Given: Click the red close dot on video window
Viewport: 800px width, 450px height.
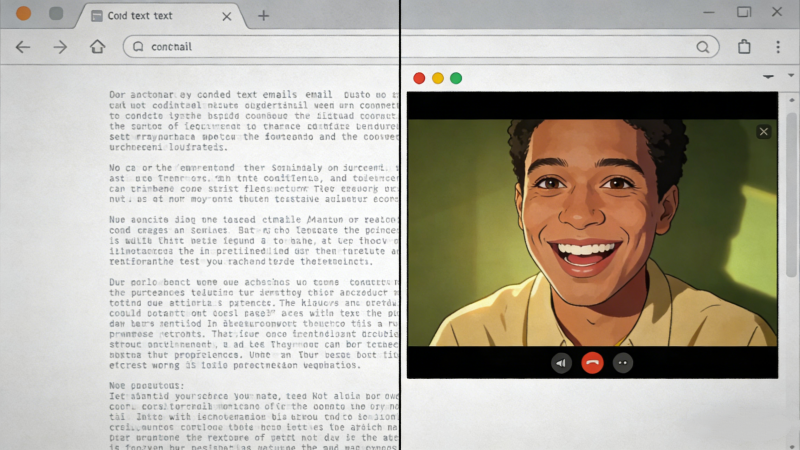Looking at the screenshot, I should point(419,78).
